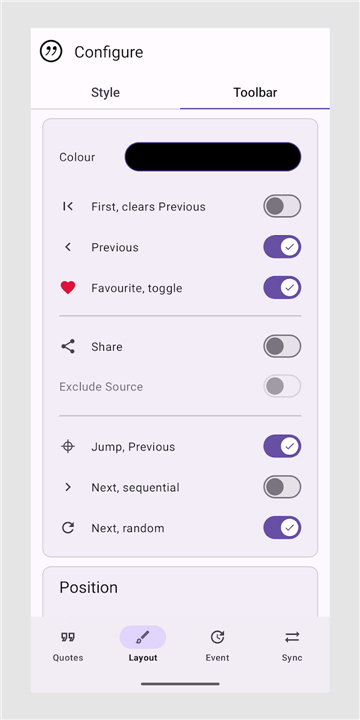Click the First skip-to-start icon
The image size is (360, 720).
[68, 207]
